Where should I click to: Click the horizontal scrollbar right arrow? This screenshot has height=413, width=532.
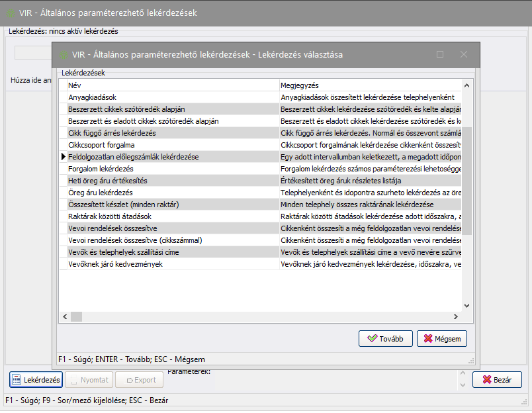(456, 316)
